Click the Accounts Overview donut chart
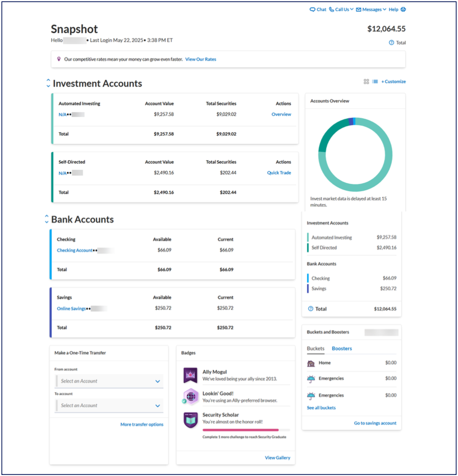458x476 pixels. (355, 155)
